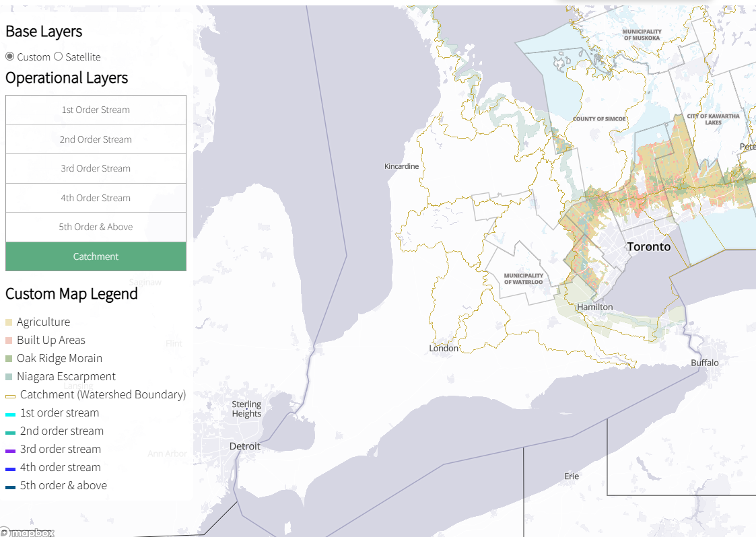This screenshot has width=756, height=537.
Task: Click the County of Simcoe label
Action: point(599,118)
